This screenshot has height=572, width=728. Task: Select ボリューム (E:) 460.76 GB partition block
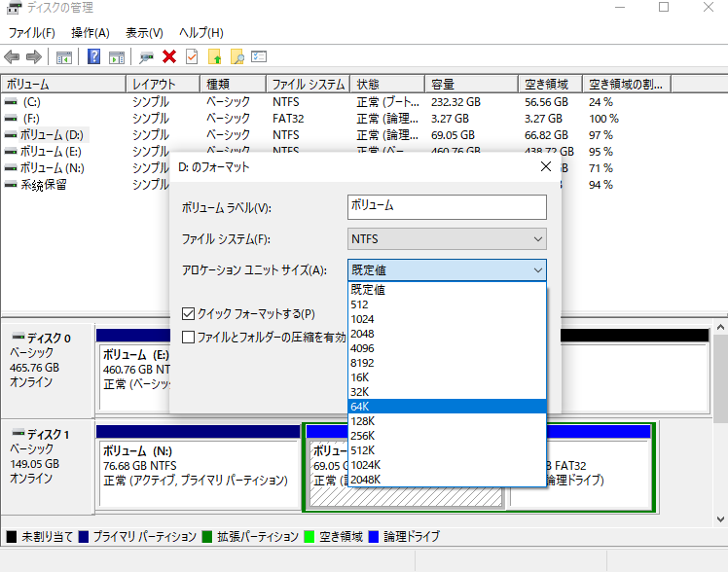coord(135,375)
